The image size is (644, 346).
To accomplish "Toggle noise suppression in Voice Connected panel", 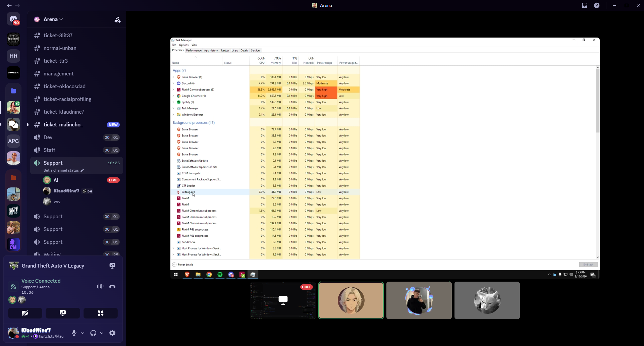I will click(100, 286).
